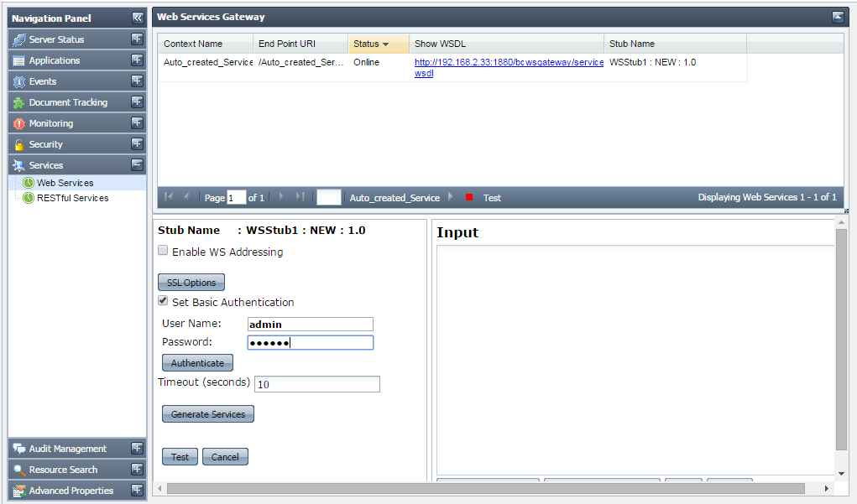Click the Audit Management chat icon
The height and width of the screenshot is (504, 857).
[19, 449]
